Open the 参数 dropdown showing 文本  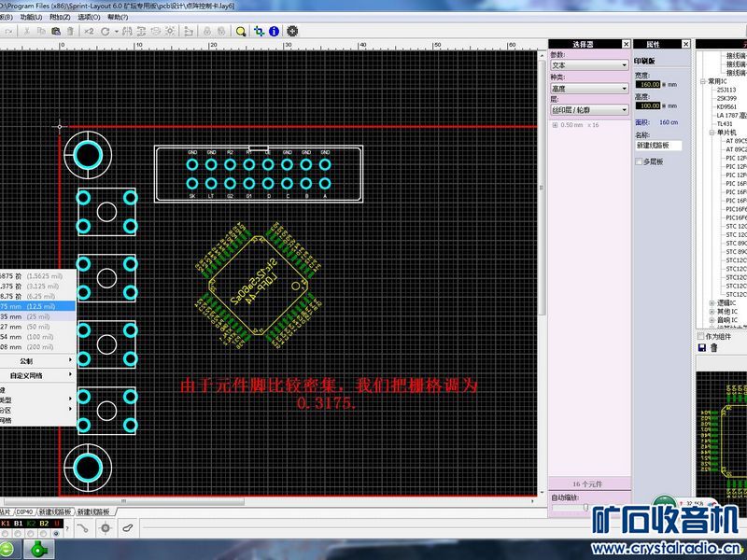pyautogui.click(x=588, y=65)
